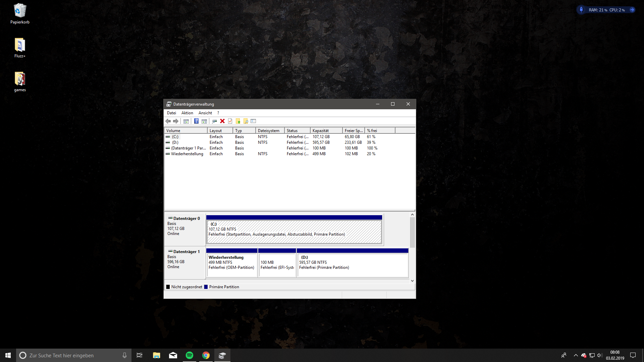The height and width of the screenshot is (362, 644).
Task: Click the blue help question mark icon
Action: pos(196,121)
